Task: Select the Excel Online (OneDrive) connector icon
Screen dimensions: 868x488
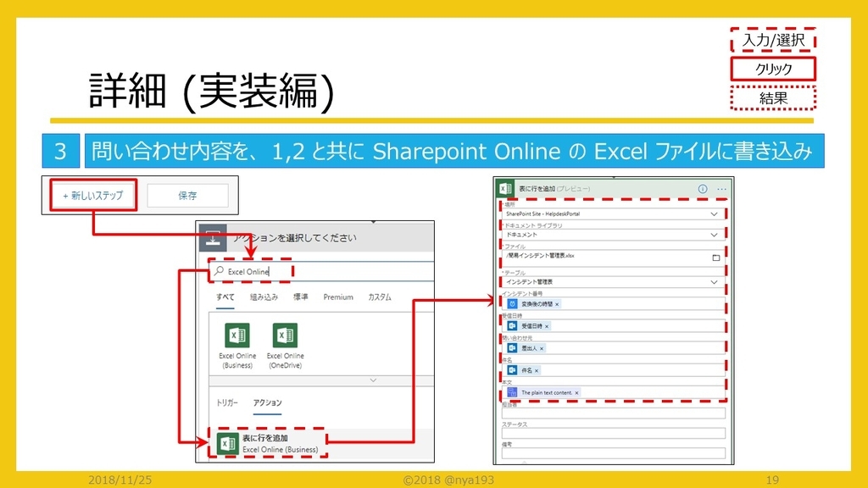Action: (x=285, y=335)
